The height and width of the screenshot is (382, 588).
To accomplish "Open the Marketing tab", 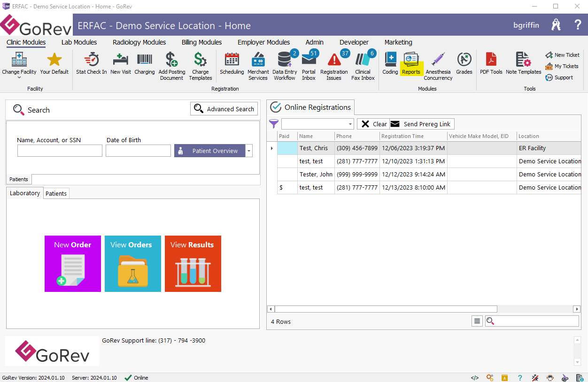I will click(398, 42).
